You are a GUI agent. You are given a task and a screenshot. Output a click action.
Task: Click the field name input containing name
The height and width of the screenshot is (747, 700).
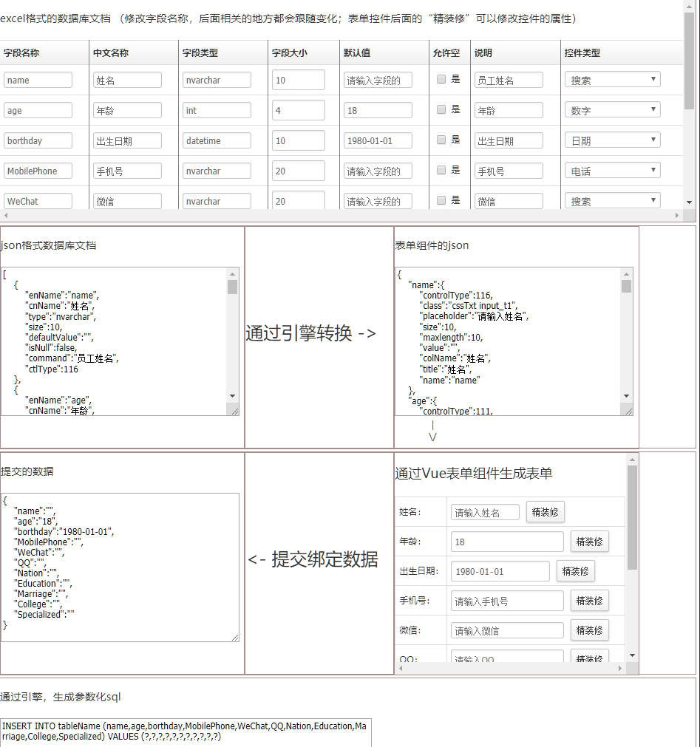(38, 80)
